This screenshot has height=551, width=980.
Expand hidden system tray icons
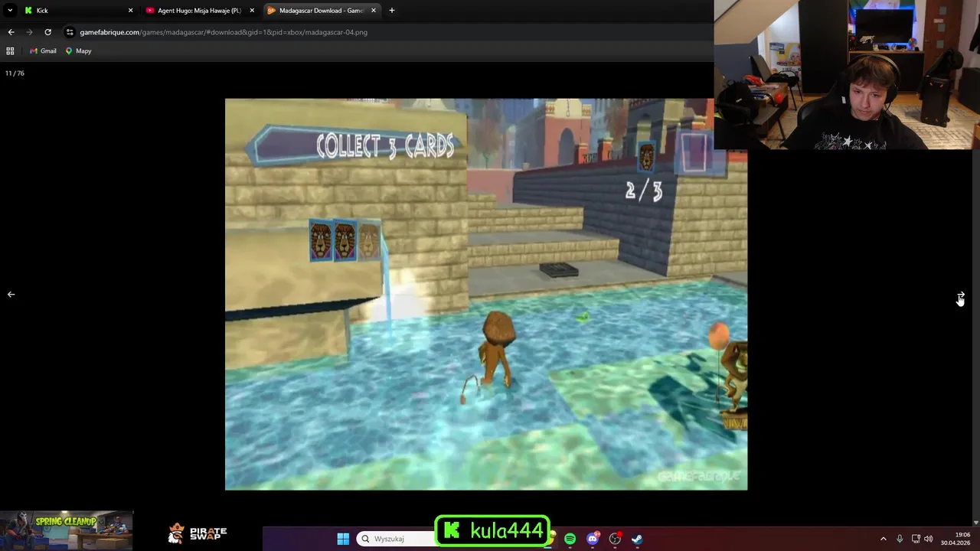[883, 539]
